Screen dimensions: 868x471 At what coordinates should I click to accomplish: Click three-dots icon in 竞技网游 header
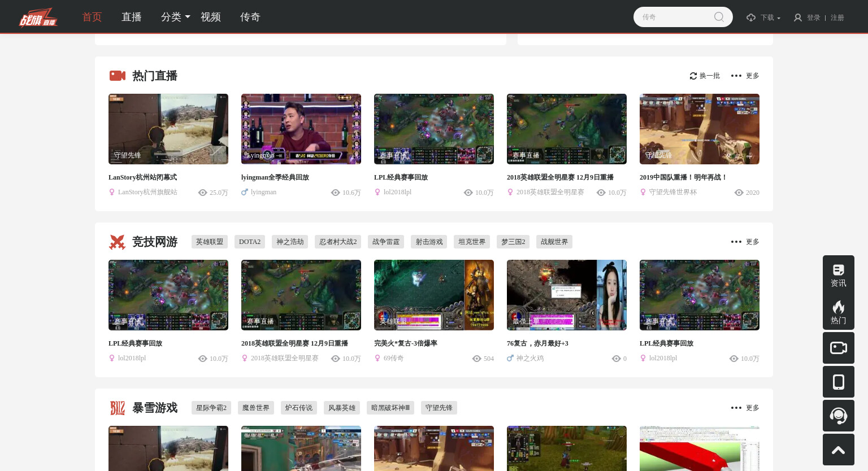[736, 242]
